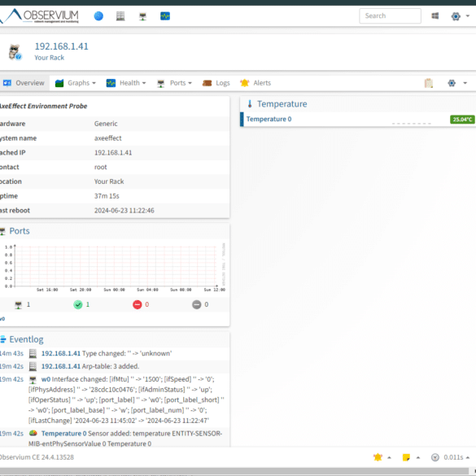
Task: Select the 37m 15s uptime value
Action: coord(107,196)
